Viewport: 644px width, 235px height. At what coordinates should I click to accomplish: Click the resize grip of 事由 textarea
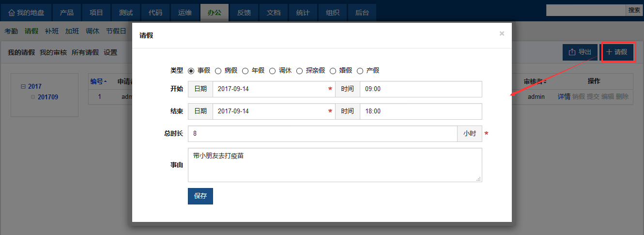click(478, 179)
